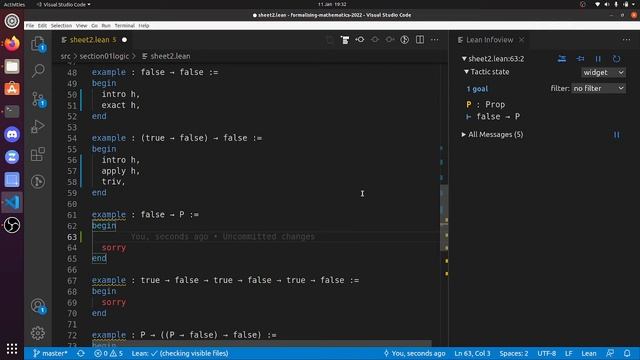Open feedback icon in status bar

coord(610,353)
